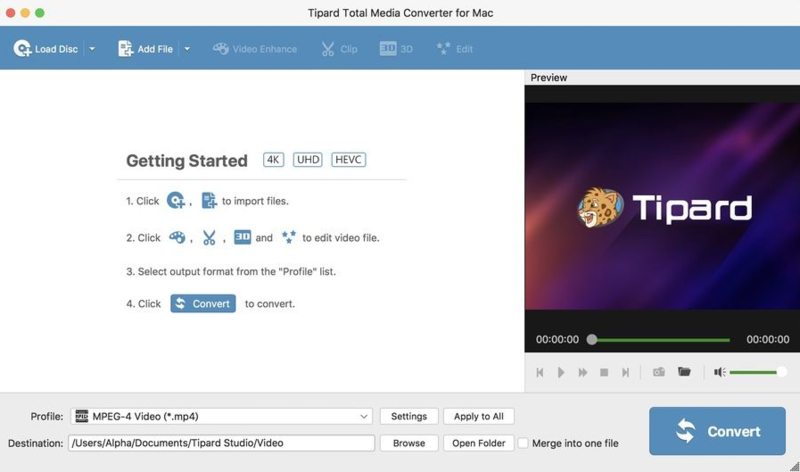Mute the preview volume speaker icon
Viewport: 800px width, 472px height.
click(719, 372)
